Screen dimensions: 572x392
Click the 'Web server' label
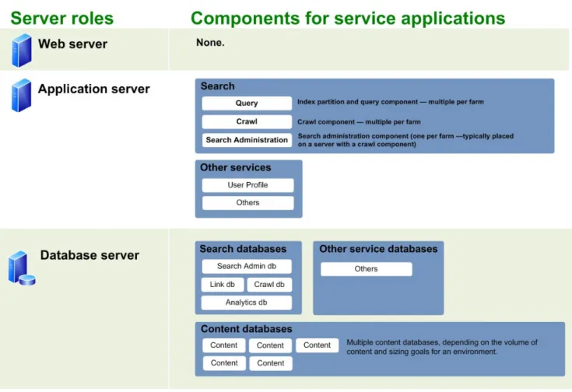pyautogui.click(x=72, y=44)
